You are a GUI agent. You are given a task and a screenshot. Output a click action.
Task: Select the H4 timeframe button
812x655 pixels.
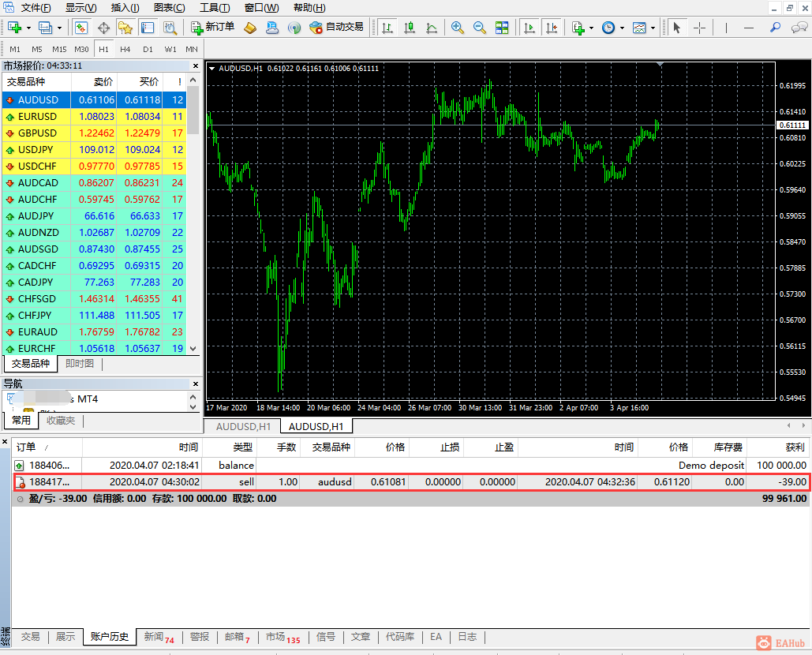[125, 49]
